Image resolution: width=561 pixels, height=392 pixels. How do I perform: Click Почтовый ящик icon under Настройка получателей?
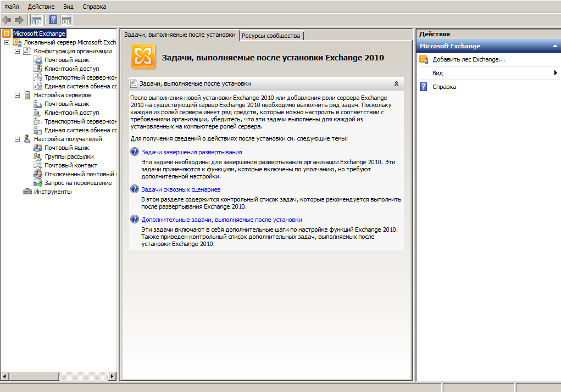tap(37, 148)
